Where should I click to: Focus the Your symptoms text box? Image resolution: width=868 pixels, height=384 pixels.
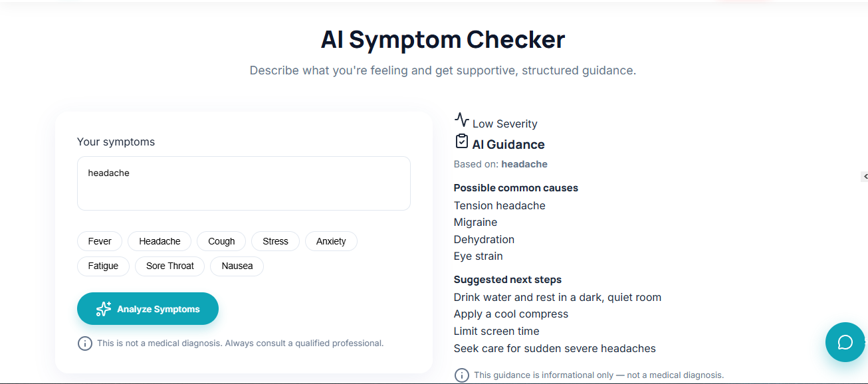point(244,183)
